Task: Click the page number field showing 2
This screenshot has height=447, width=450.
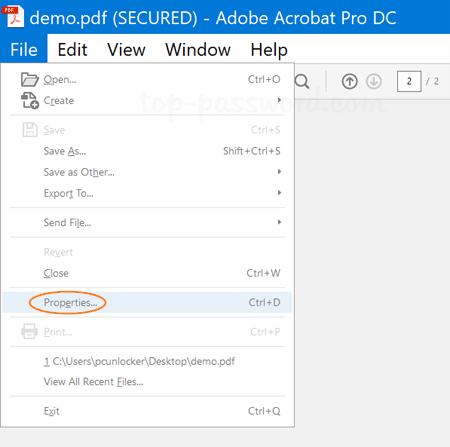Action: 409,81
